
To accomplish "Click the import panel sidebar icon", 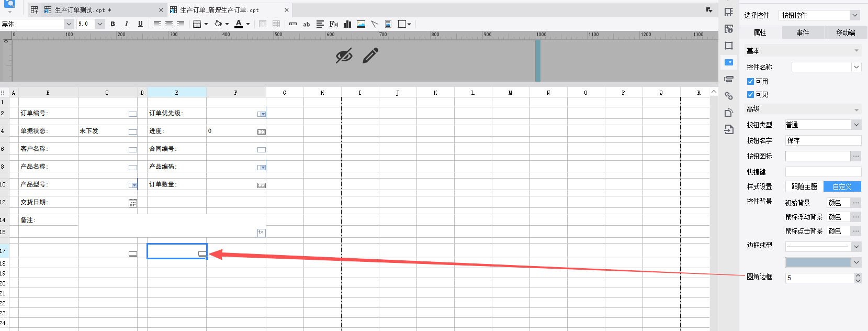I will coord(729,129).
